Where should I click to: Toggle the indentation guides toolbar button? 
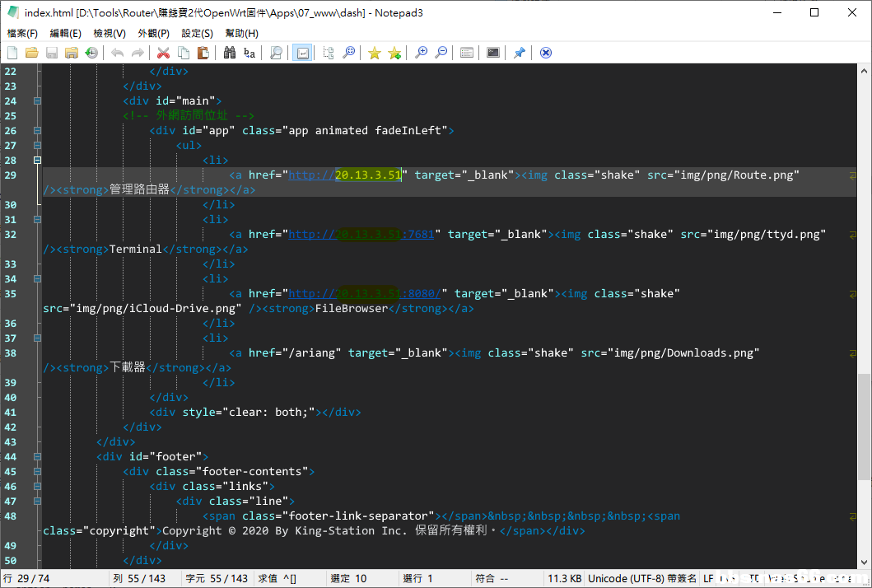pyautogui.click(x=329, y=53)
